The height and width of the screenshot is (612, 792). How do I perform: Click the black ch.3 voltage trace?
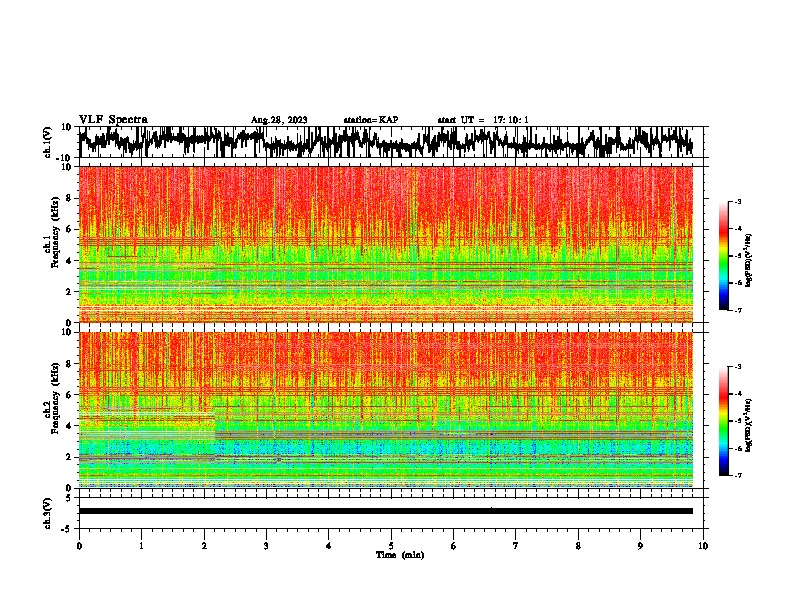click(x=386, y=511)
